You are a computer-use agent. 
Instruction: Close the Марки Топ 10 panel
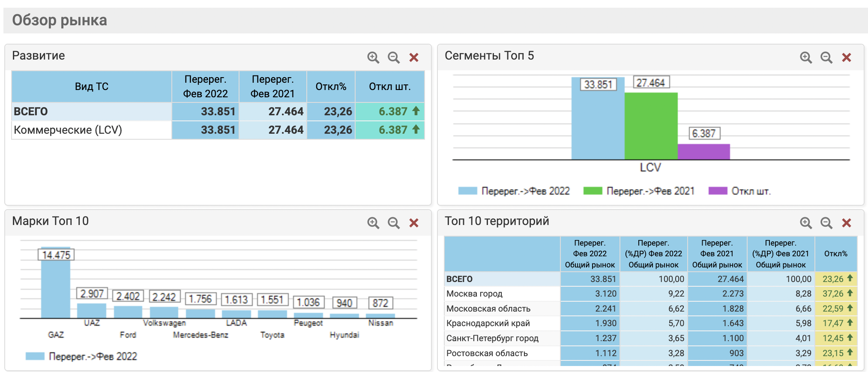coord(414,223)
